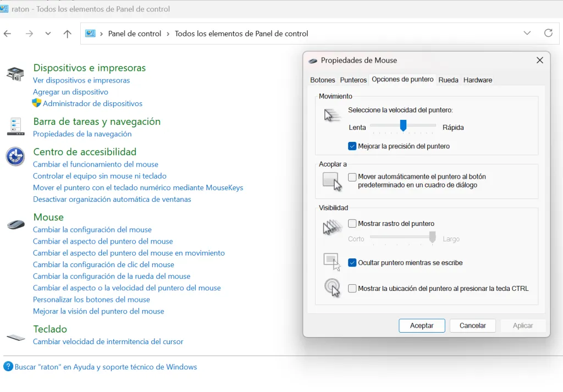Click the Cancelar button
563x392 pixels.
(472, 325)
